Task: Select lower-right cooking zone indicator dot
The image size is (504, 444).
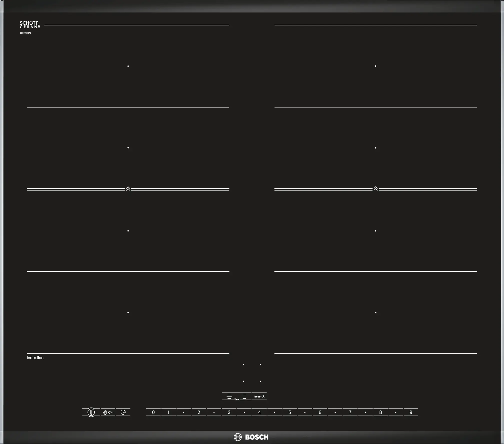Action: 260,381
